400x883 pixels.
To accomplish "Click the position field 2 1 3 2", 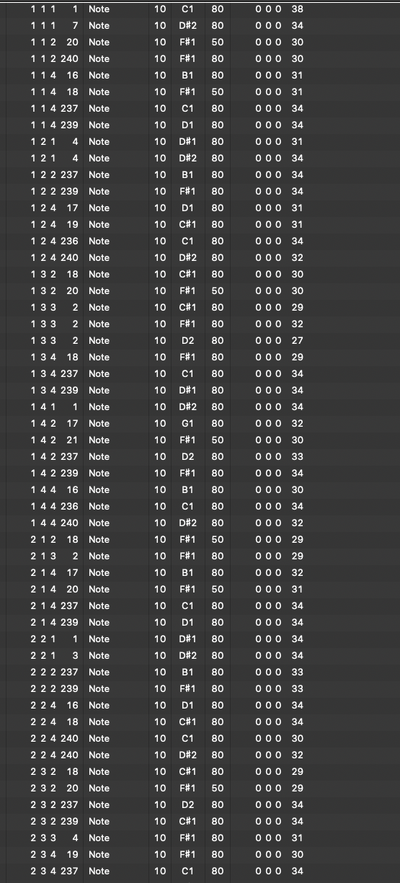I will (55, 556).
